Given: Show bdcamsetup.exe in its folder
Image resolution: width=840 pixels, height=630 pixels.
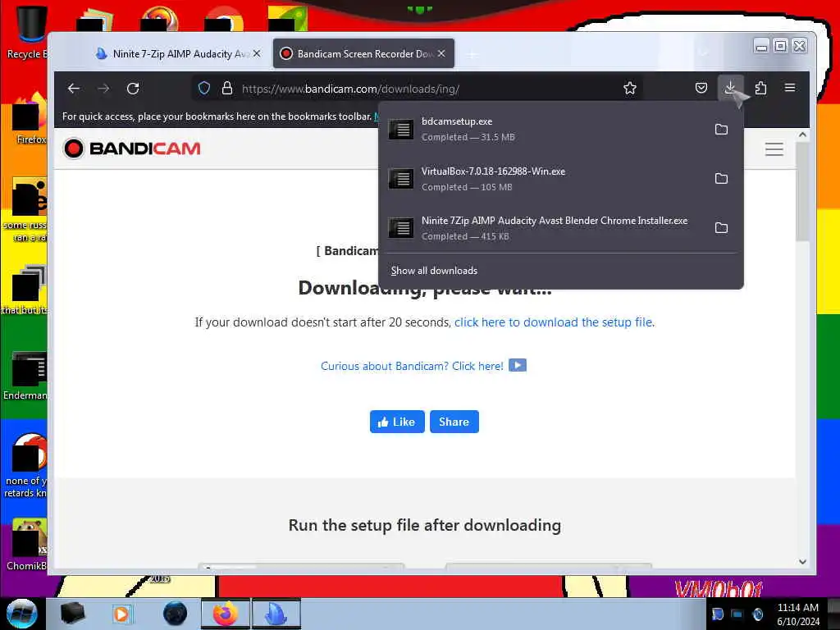Looking at the screenshot, I should [x=722, y=129].
